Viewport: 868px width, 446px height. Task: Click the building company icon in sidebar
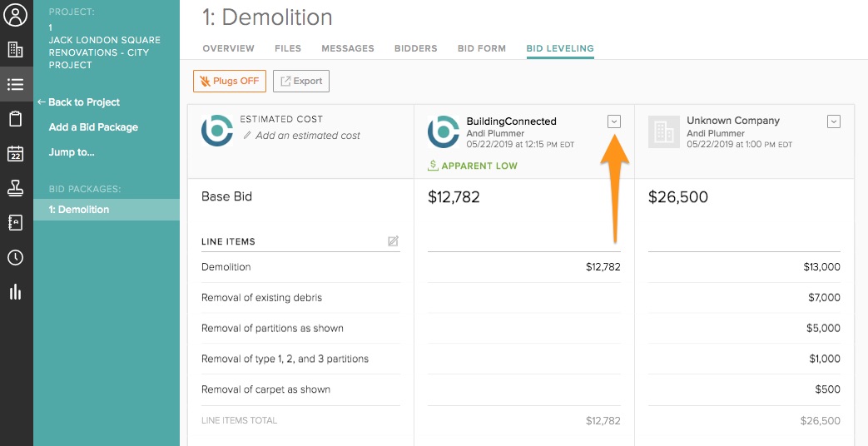pos(16,50)
